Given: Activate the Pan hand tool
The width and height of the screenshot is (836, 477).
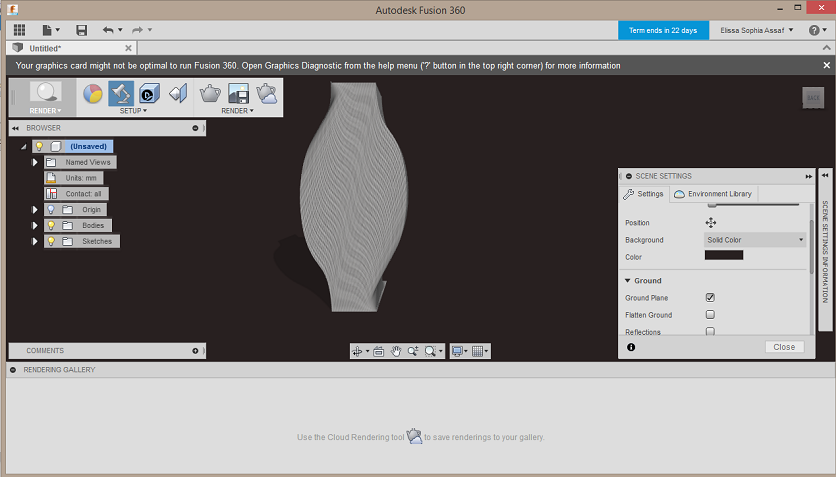Looking at the screenshot, I should (x=396, y=351).
